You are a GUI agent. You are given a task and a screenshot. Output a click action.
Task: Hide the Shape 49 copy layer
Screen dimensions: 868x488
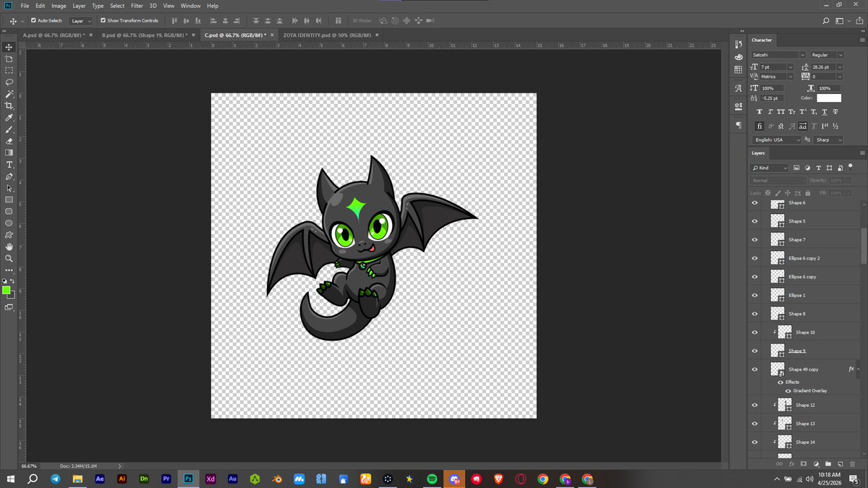click(754, 369)
